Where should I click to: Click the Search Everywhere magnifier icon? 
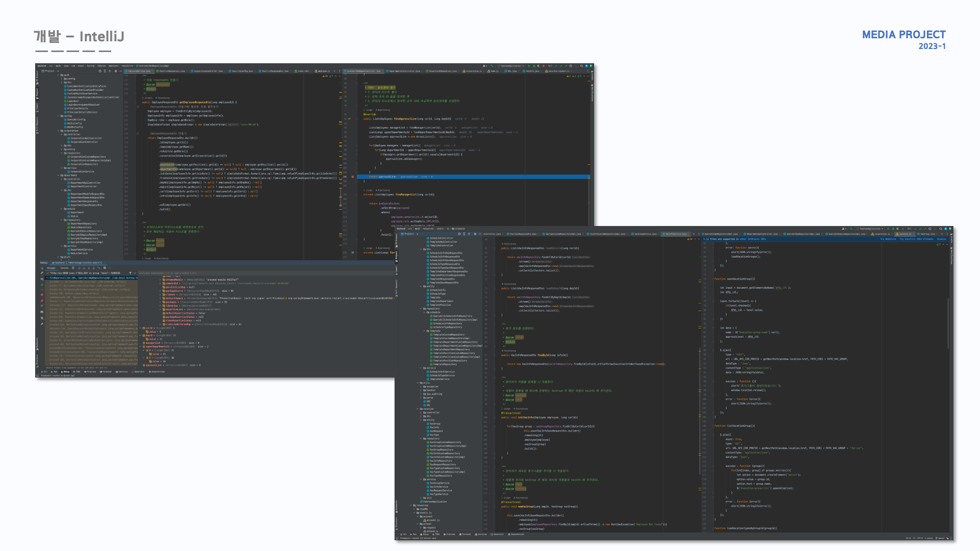pyautogui.click(x=581, y=66)
